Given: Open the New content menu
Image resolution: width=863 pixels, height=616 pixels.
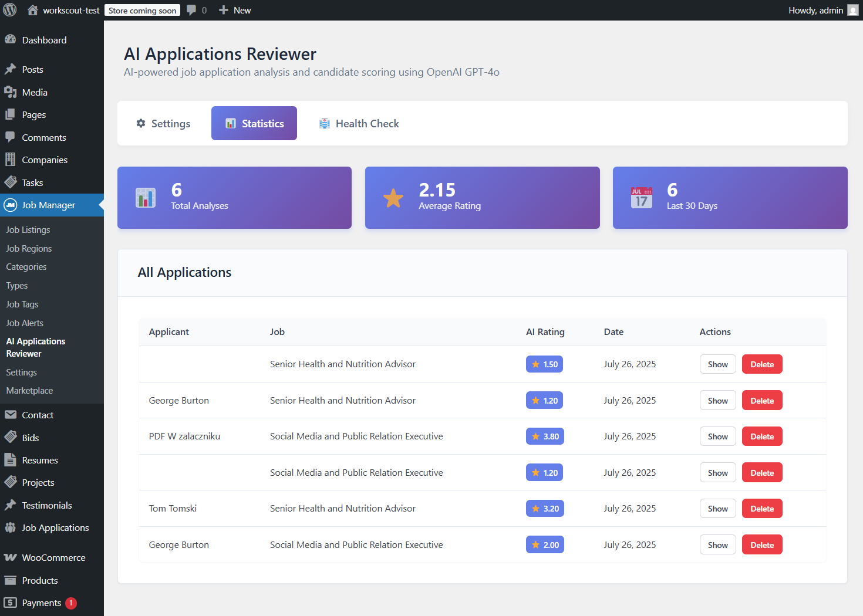Looking at the screenshot, I should (235, 10).
